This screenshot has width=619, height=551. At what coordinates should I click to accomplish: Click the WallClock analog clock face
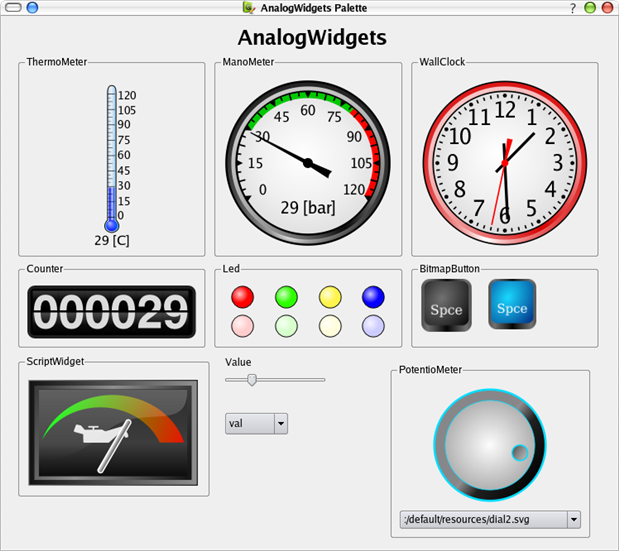click(x=505, y=162)
